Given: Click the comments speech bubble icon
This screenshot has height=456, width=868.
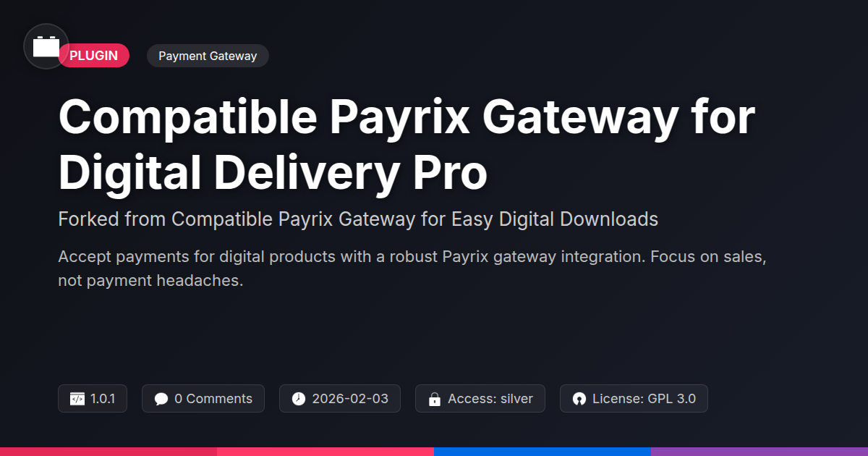Looking at the screenshot, I should click(x=161, y=399).
